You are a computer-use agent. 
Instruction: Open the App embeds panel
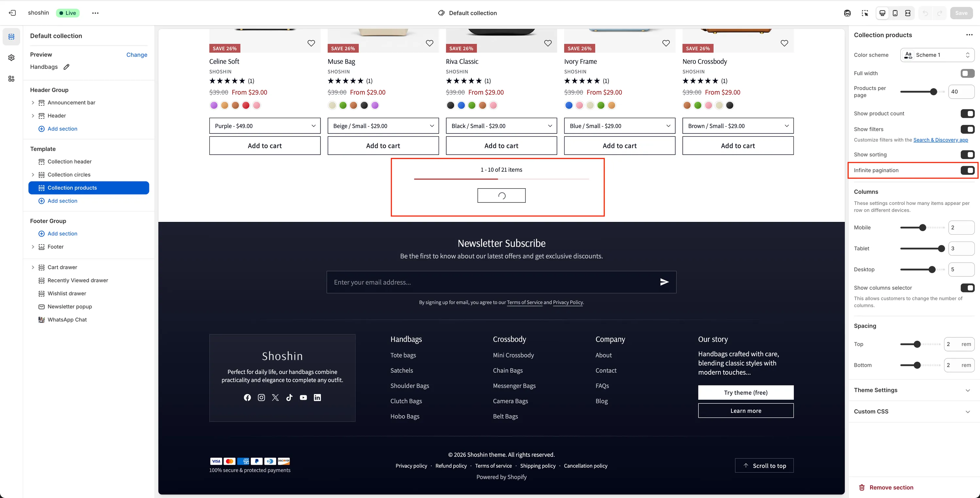[x=11, y=79]
